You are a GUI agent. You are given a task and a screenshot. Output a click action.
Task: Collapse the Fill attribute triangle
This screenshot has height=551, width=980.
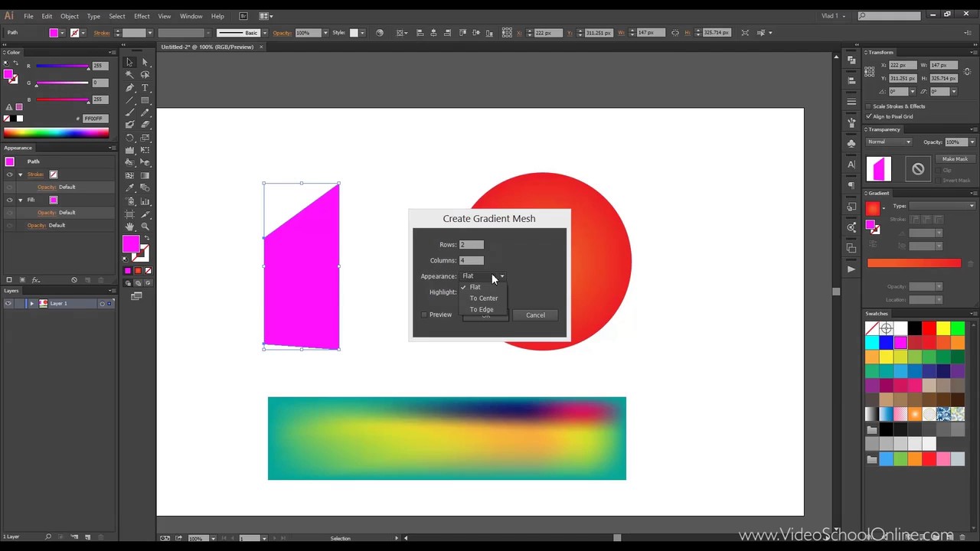[21, 200]
